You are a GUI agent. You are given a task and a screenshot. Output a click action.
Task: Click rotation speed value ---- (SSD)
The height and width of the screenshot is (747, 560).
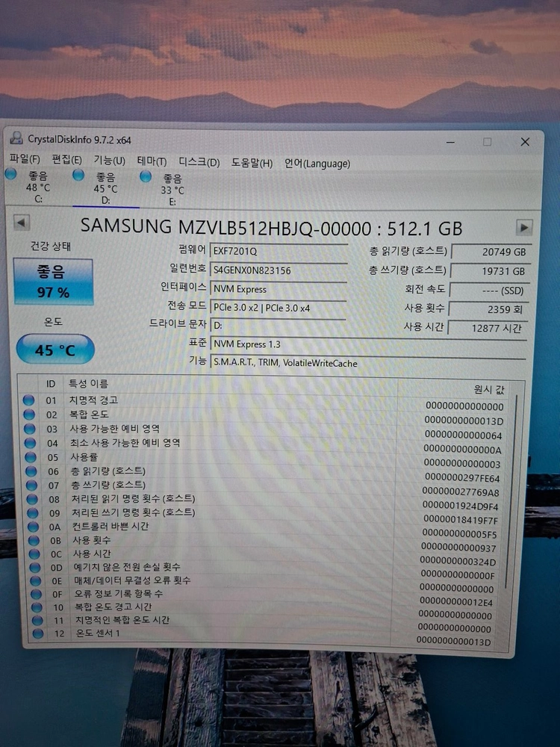tap(489, 290)
